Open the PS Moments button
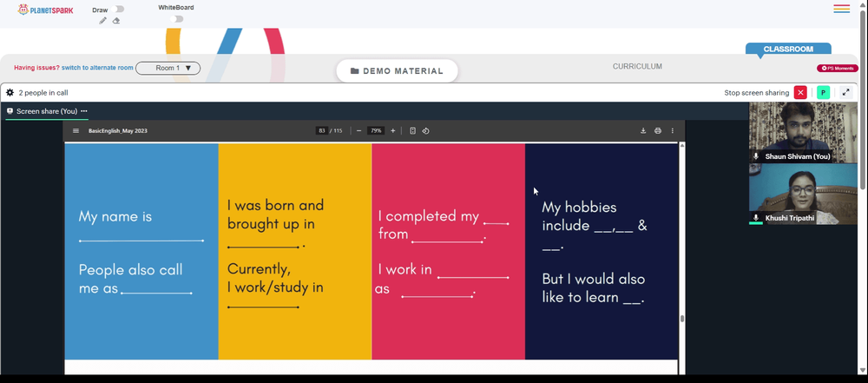Screen dimensions: 868x383 coord(838,68)
